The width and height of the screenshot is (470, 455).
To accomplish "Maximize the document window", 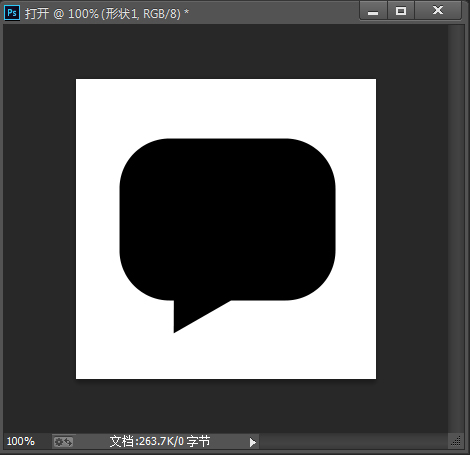I will tap(401, 11).
